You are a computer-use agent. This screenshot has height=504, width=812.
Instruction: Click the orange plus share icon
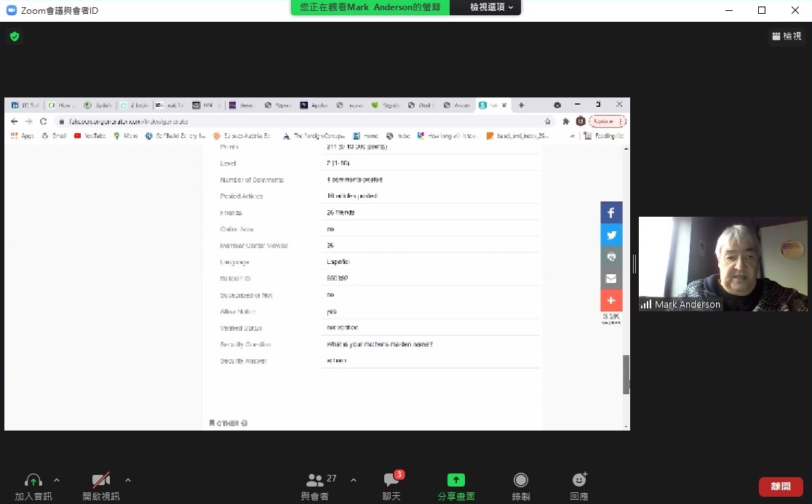(611, 300)
